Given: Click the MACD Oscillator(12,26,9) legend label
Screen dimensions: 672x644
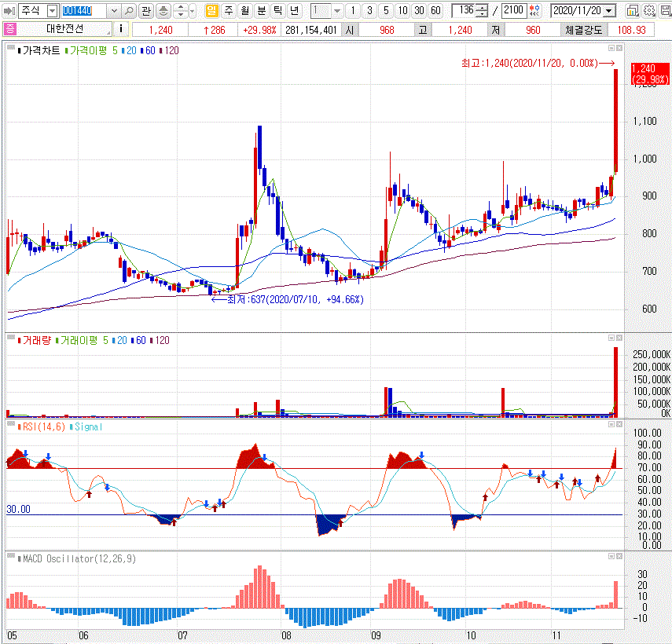Looking at the screenshot, I should 77,559.
